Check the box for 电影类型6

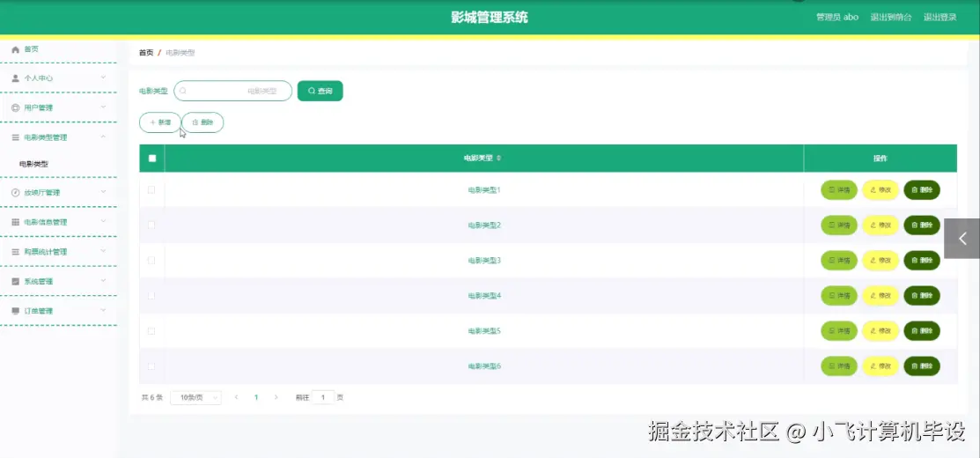[151, 366]
